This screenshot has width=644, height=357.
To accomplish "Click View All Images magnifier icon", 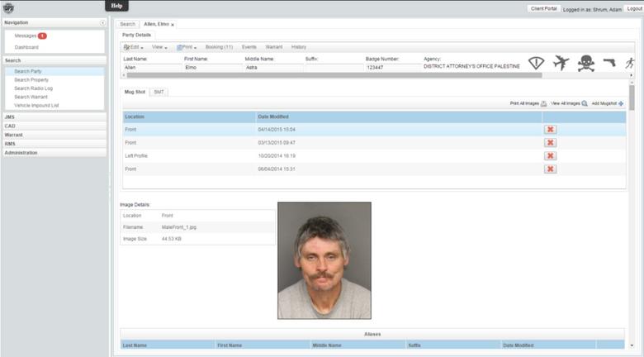I will [585, 103].
